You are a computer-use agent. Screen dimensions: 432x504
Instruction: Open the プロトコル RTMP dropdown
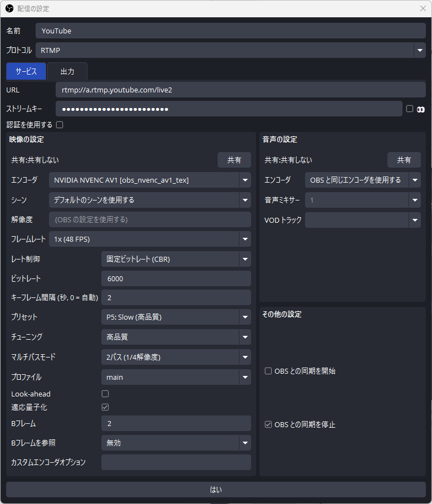(x=230, y=50)
